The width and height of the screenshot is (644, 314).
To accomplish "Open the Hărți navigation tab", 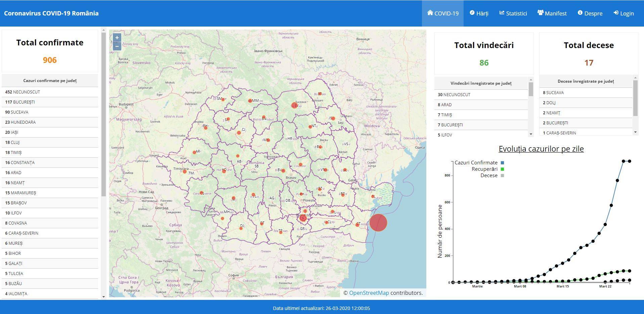I will (x=479, y=13).
